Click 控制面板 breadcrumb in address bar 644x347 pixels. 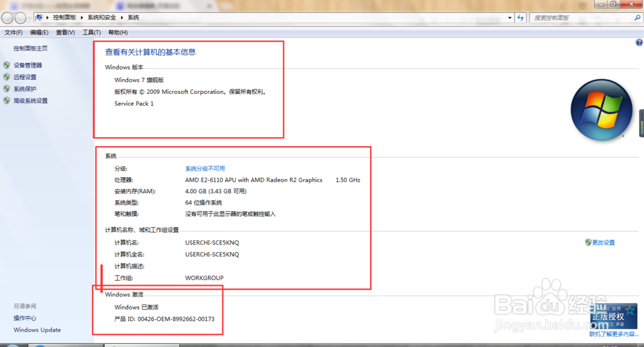(64, 17)
